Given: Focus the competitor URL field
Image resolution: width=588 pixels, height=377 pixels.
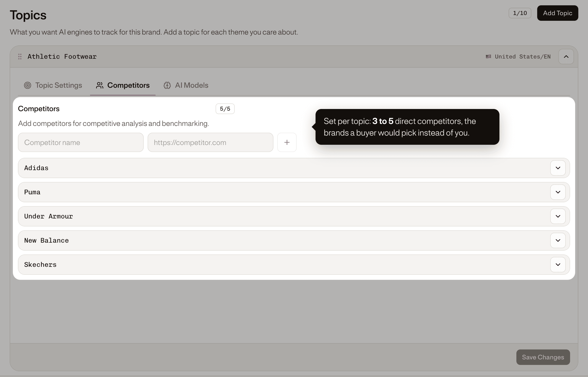Looking at the screenshot, I should click(210, 142).
